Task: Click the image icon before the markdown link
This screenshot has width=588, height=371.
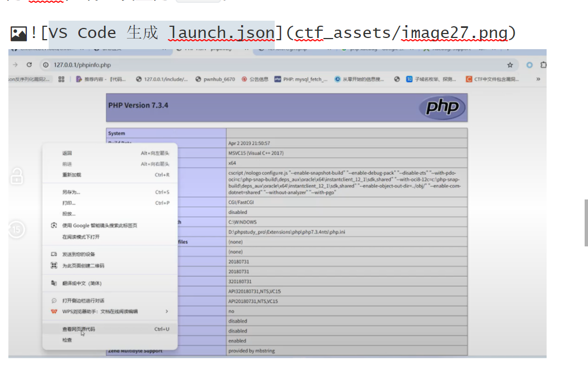Action: [x=18, y=34]
